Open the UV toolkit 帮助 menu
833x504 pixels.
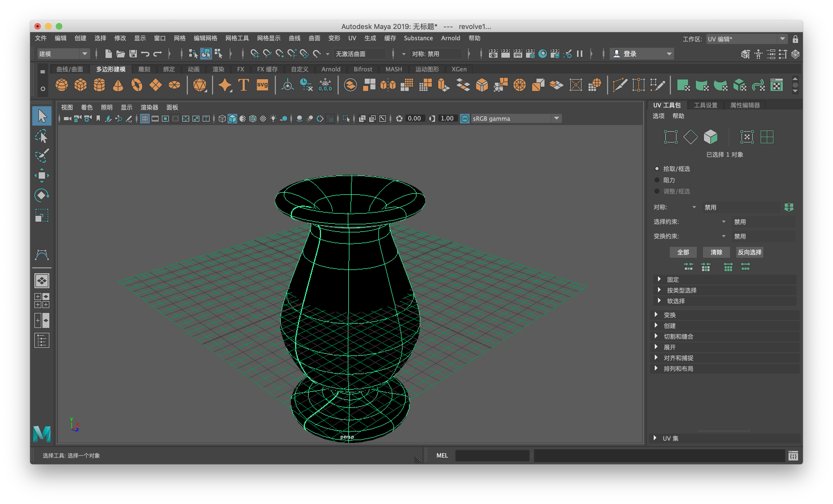(x=678, y=116)
